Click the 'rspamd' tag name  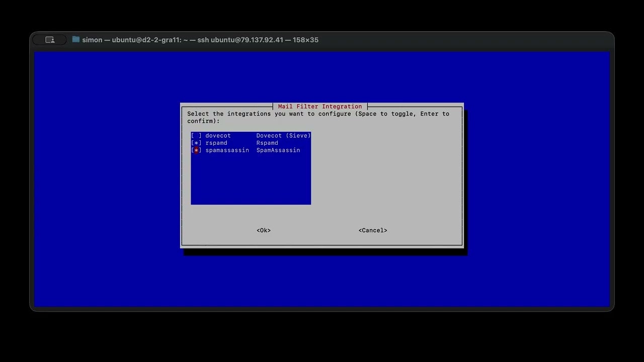click(x=216, y=143)
